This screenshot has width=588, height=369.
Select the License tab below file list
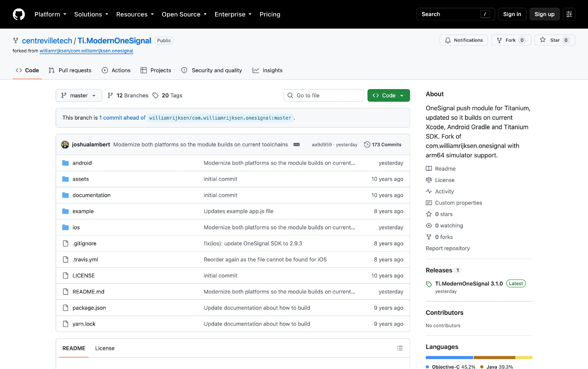(105, 348)
